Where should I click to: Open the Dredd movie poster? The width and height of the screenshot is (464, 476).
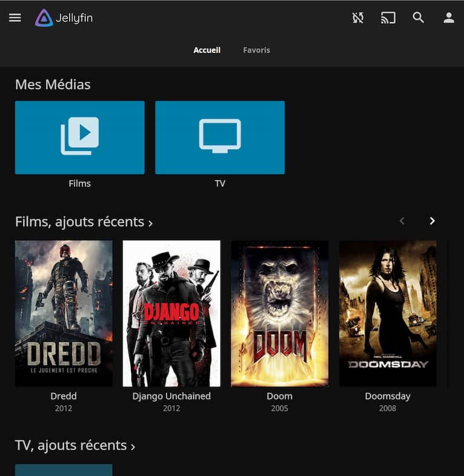pyautogui.click(x=64, y=313)
